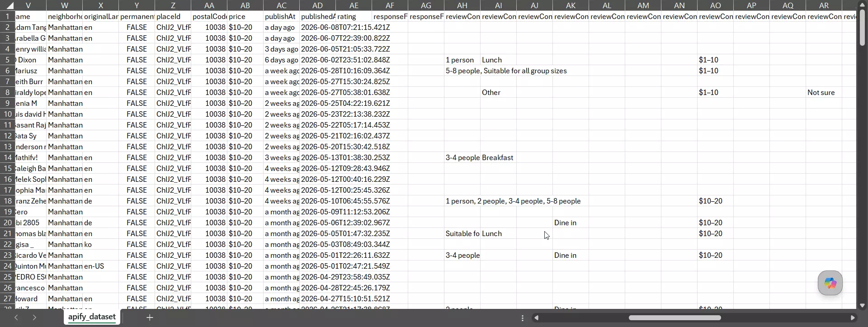Select the 'Dine in' cell in row 20
Image resolution: width=868 pixels, height=327 pixels.
coord(571,223)
